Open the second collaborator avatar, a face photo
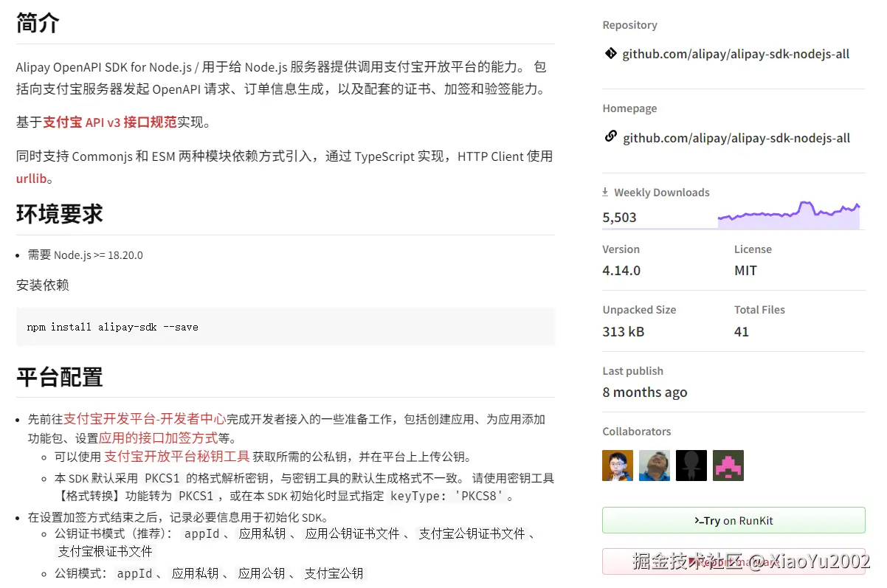The width and height of the screenshot is (887, 588). pos(654,466)
